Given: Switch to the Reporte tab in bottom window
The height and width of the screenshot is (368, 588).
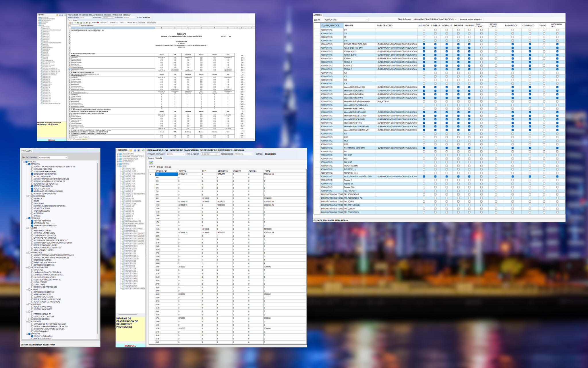Looking at the screenshot, I should click(151, 158).
